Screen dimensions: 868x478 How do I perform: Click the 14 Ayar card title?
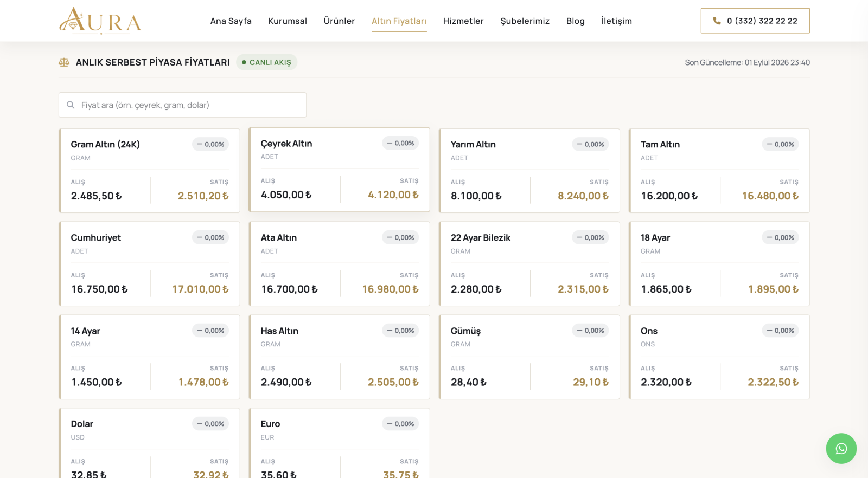pyautogui.click(x=85, y=331)
